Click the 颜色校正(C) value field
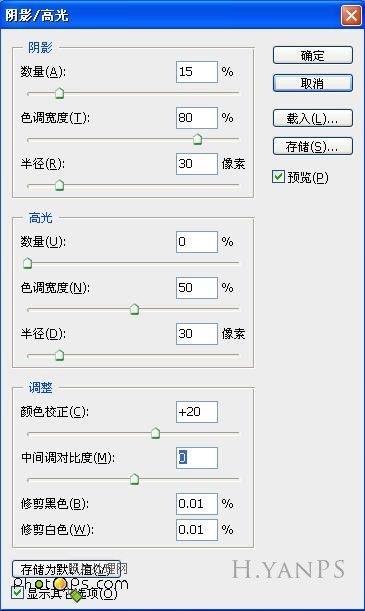This screenshot has height=611, width=365. pos(197,412)
